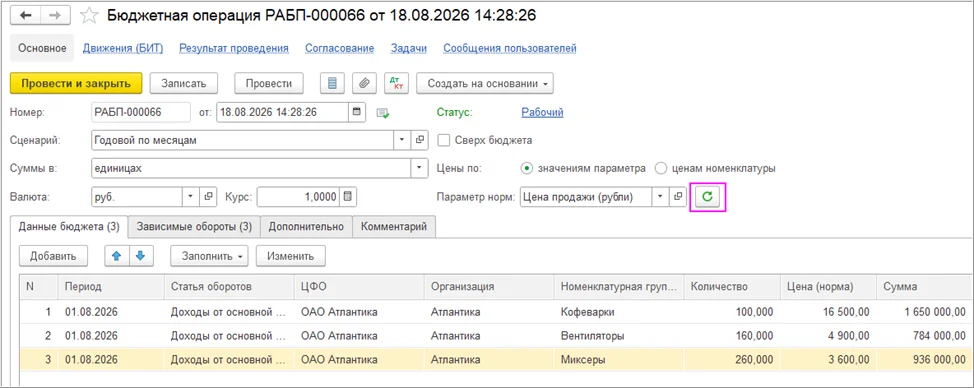The image size is (974, 388).
Task: Open calendar picker for document date
Action: [357, 112]
